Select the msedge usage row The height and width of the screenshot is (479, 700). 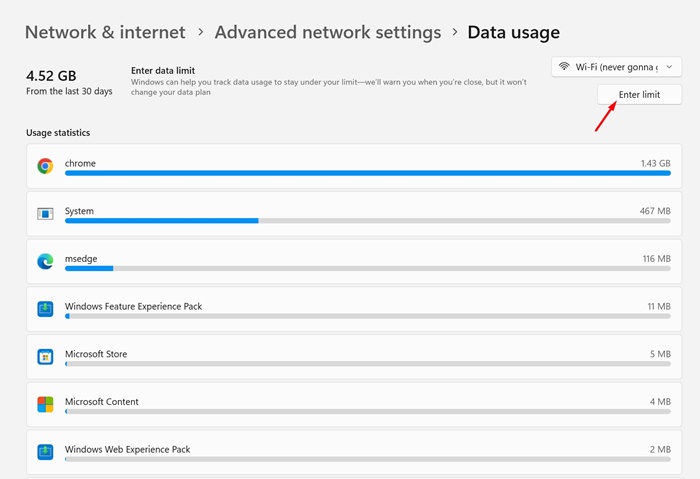tap(350, 259)
